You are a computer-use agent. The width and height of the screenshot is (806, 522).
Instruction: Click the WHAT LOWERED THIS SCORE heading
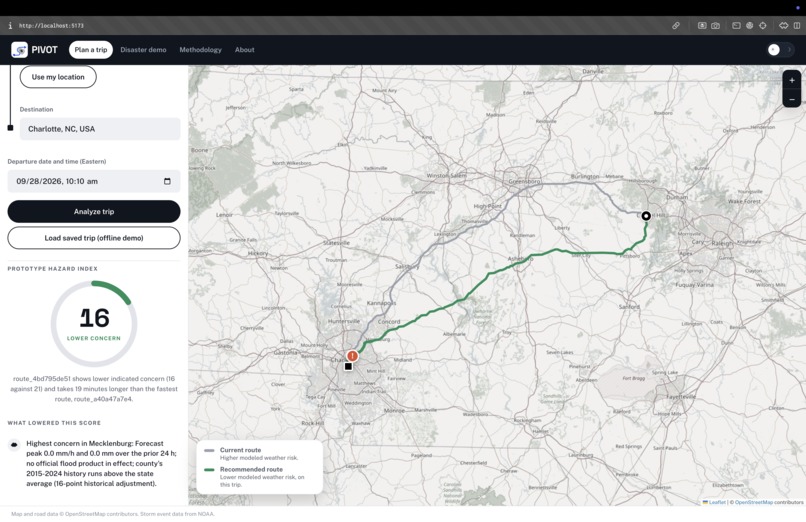54,423
